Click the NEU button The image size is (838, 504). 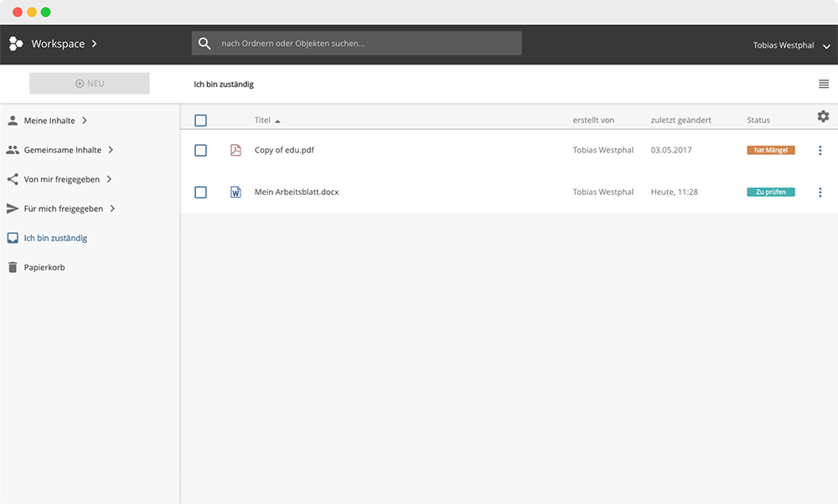click(x=89, y=83)
